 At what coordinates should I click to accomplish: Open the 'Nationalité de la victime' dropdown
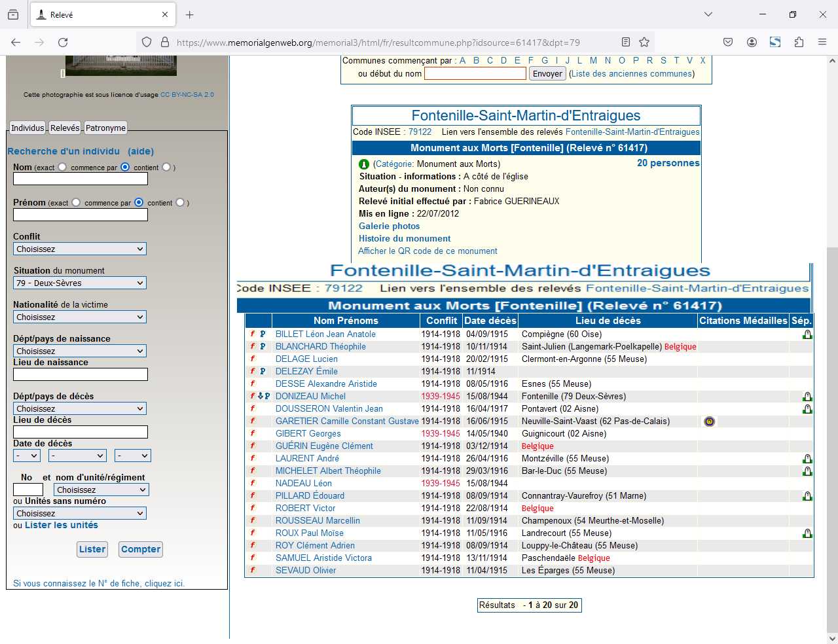click(x=80, y=317)
